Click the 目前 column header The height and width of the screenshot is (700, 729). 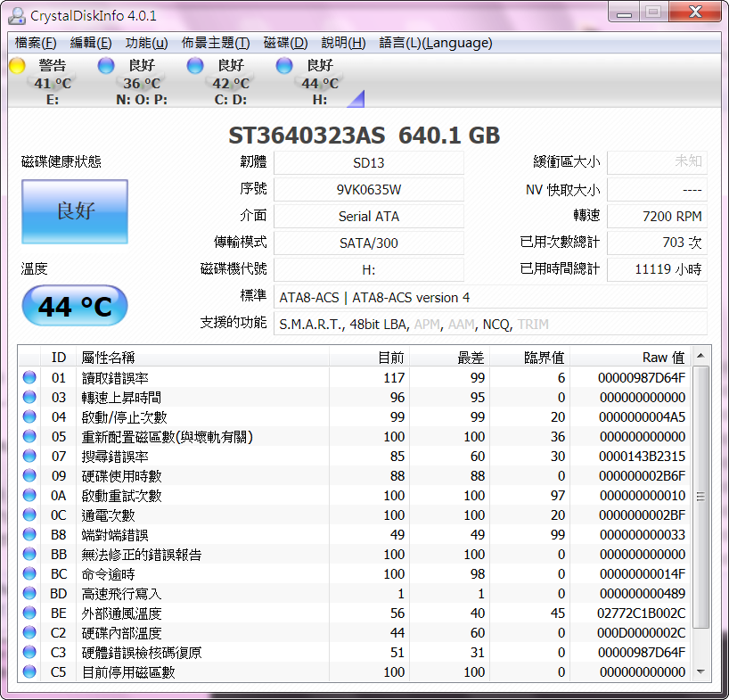369,358
